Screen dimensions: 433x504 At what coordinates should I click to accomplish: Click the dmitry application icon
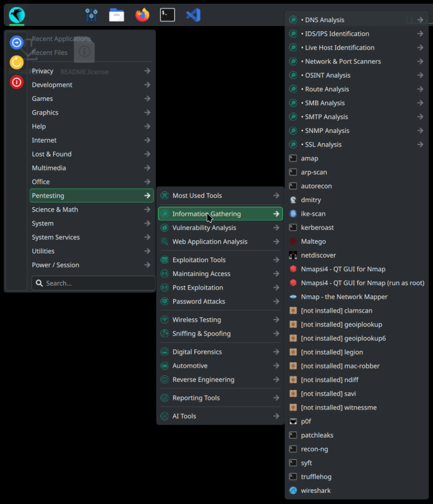point(293,200)
